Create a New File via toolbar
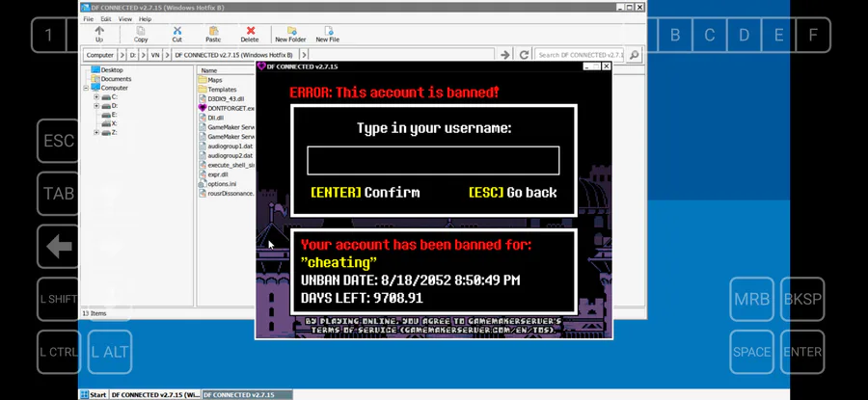 pyautogui.click(x=328, y=34)
